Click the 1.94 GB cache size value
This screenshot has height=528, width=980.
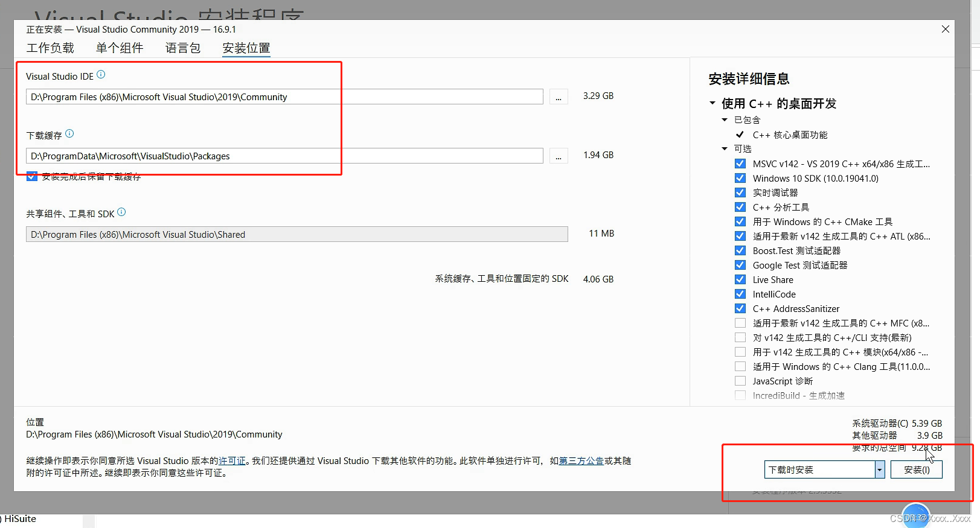click(598, 155)
